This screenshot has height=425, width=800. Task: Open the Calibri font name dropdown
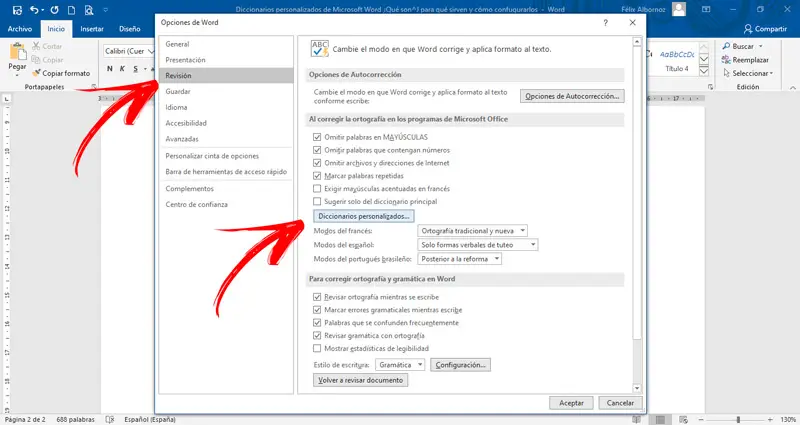151,51
